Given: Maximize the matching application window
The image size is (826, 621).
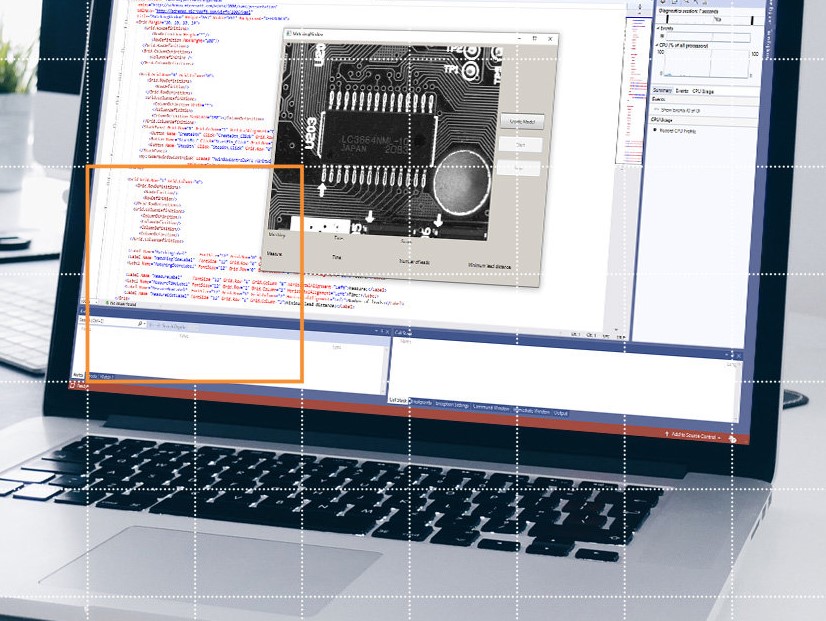Looking at the screenshot, I should pos(534,38).
